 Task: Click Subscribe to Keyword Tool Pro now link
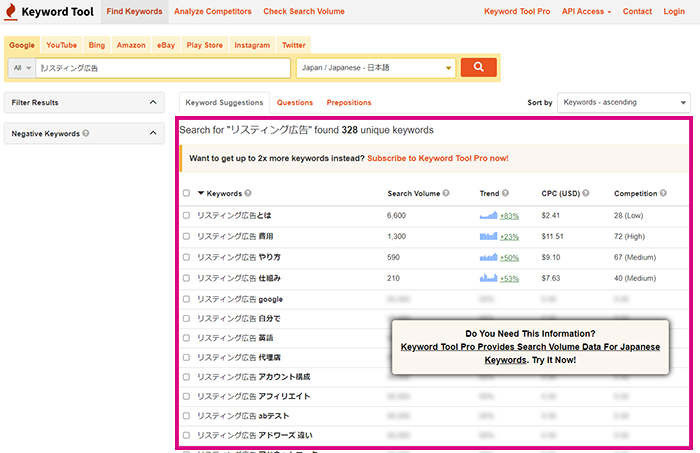[438, 158]
